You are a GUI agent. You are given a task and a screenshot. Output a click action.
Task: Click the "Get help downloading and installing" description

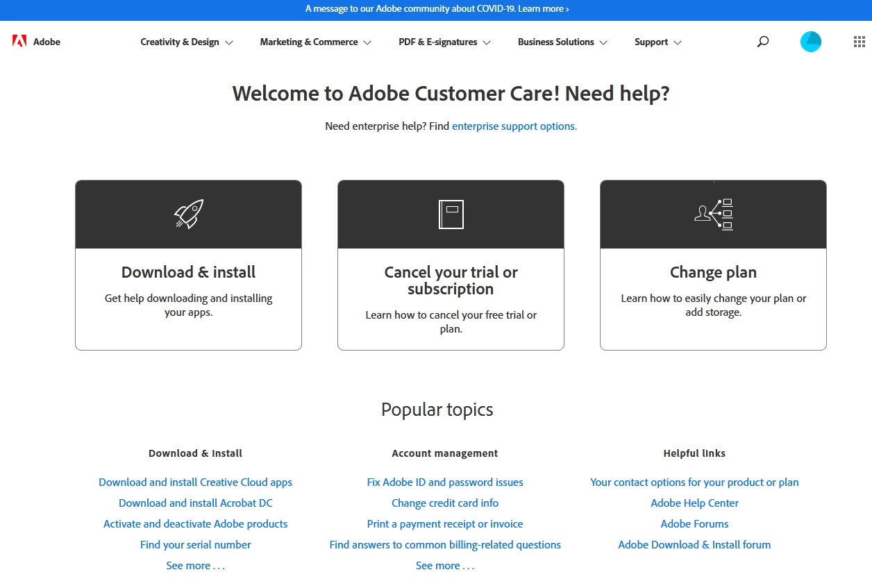(188, 305)
